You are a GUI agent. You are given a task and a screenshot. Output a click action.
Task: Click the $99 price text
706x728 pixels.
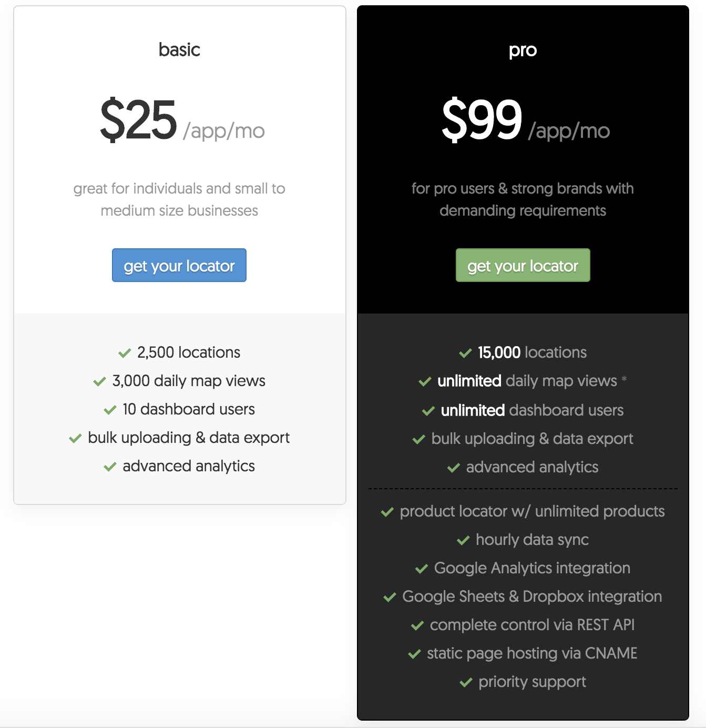[x=482, y=120]
